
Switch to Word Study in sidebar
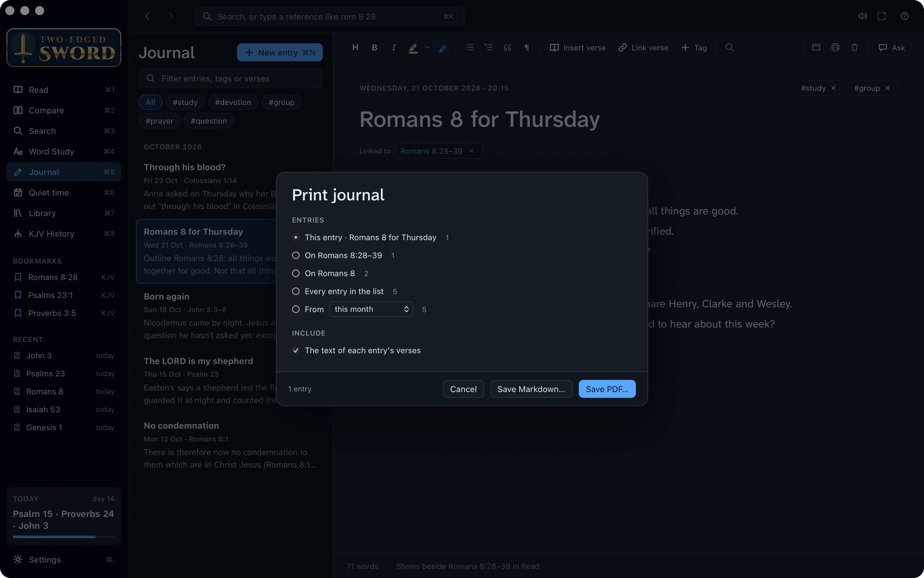point(64,151)
